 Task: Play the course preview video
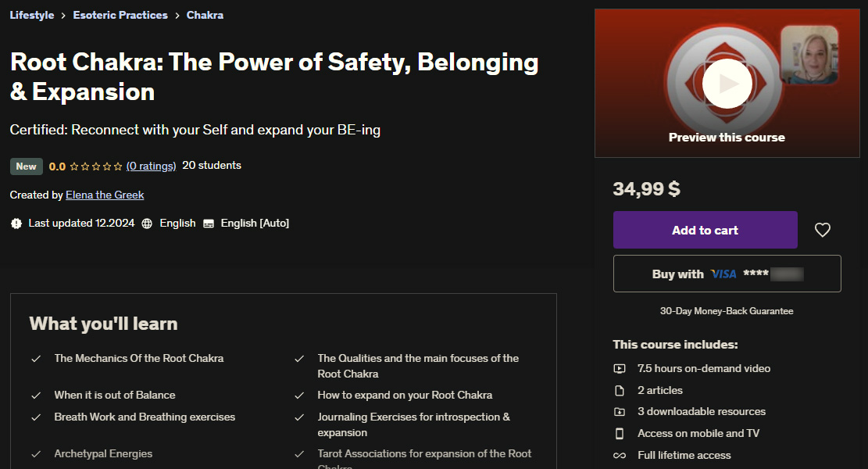click(x=726, y=83)
